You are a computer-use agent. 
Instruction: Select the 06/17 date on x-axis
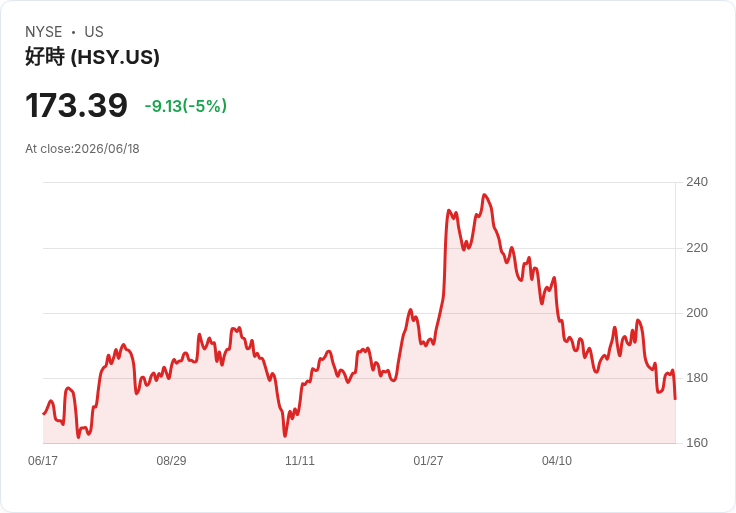43,460
